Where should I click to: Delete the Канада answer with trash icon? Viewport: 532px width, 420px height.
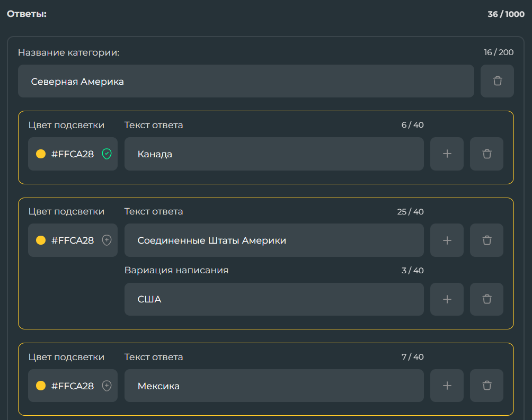pyautogui.click(x=486, y=154)
